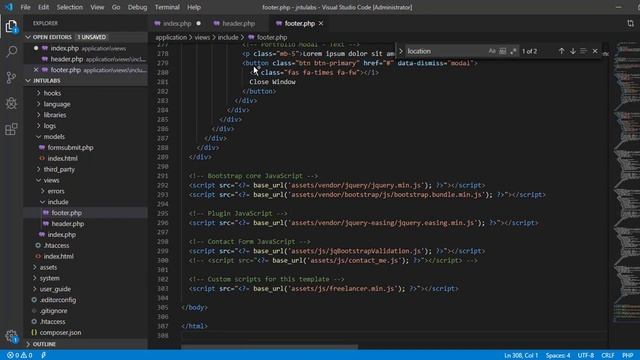Expand the hooks folder

tap(52, 93)
